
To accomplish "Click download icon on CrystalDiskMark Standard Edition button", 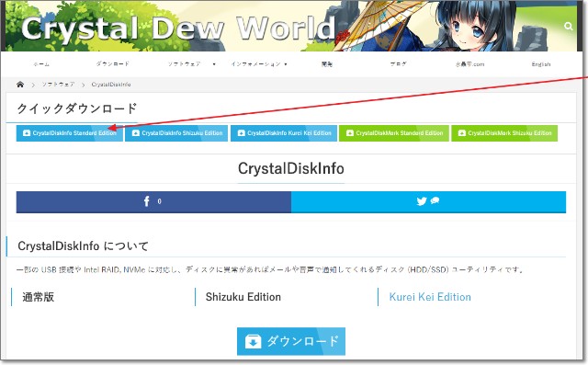I will [350, 133].
